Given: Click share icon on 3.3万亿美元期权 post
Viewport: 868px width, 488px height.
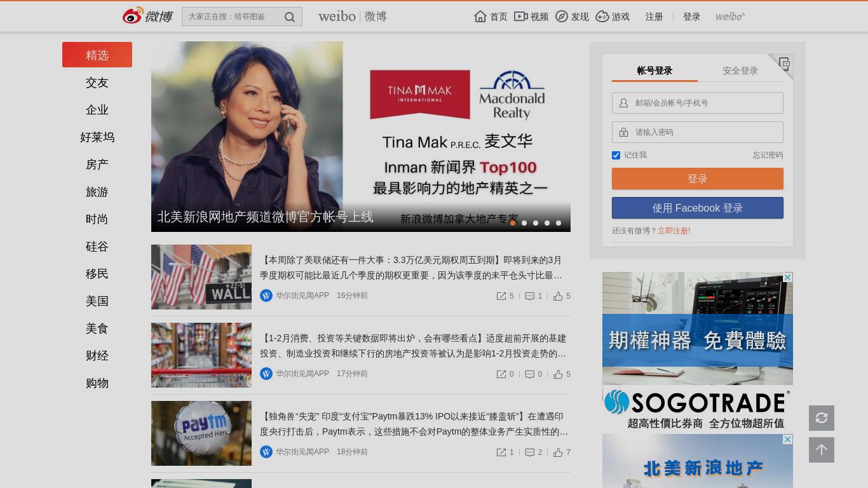Looking at the screenshot, I should point(501,296).
